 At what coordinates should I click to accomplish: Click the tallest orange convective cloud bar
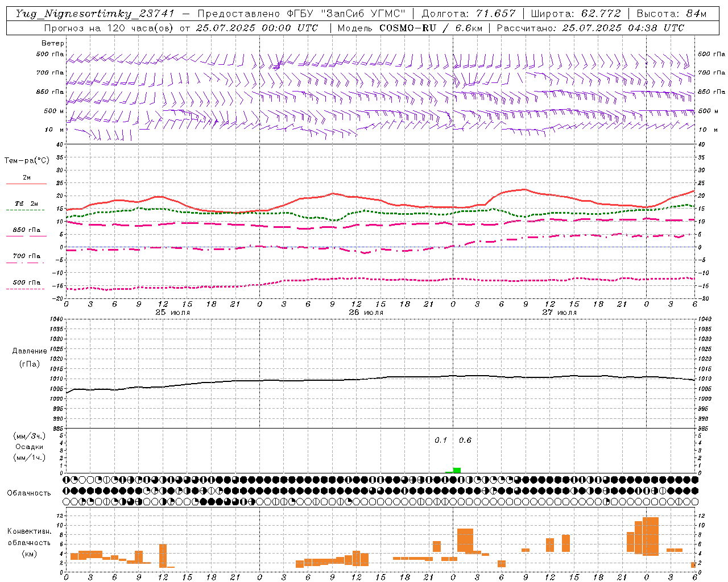tap(651, 537)
